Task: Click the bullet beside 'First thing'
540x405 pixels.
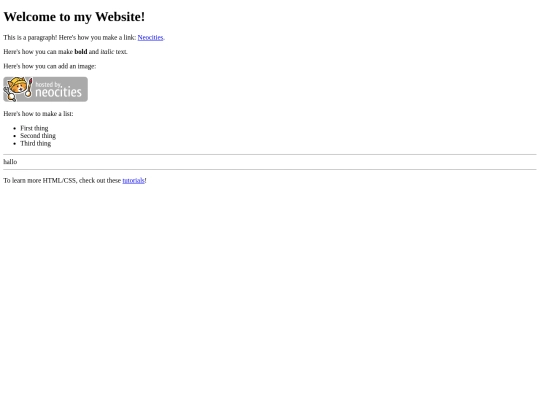Action: pos(14,128)
